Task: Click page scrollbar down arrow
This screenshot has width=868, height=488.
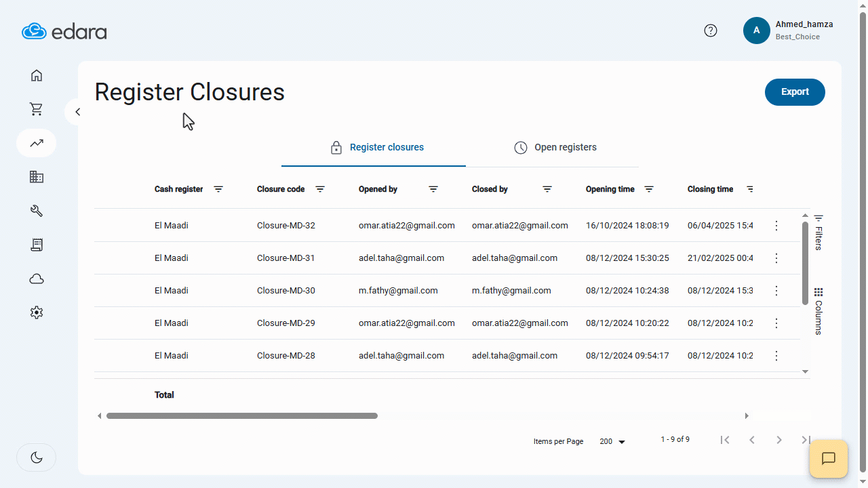Action: [863, 483]
